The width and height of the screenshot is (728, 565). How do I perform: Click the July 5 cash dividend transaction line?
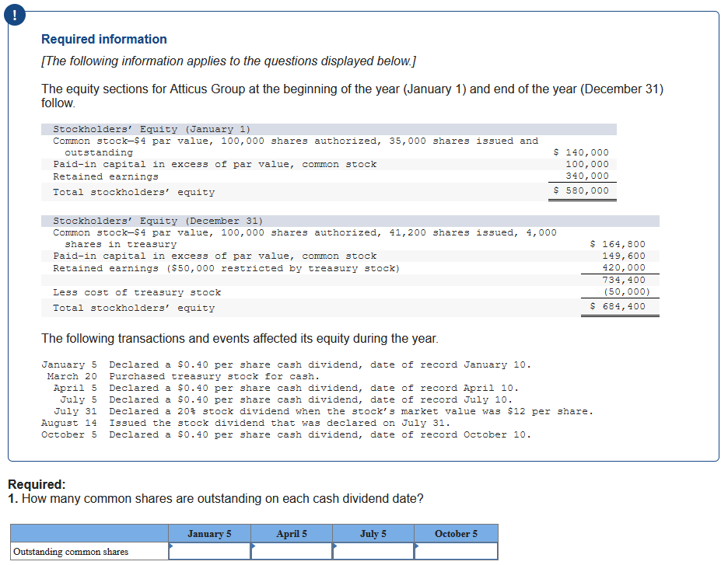pos(286,399)
